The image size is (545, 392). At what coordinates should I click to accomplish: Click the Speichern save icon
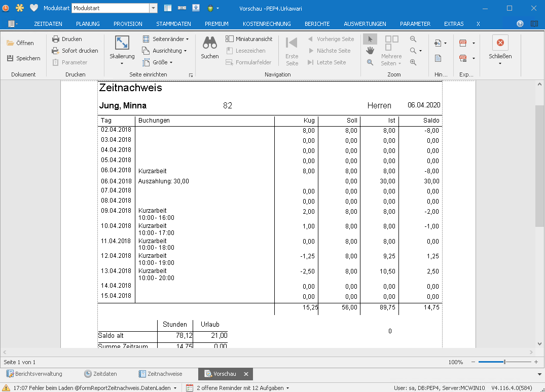pos(10,58)
